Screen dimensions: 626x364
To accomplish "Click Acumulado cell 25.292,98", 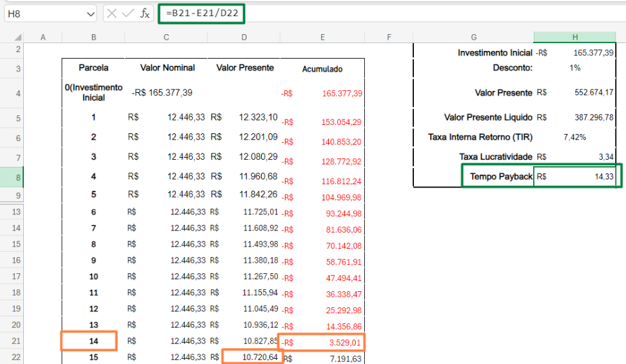I will point(322,310).
